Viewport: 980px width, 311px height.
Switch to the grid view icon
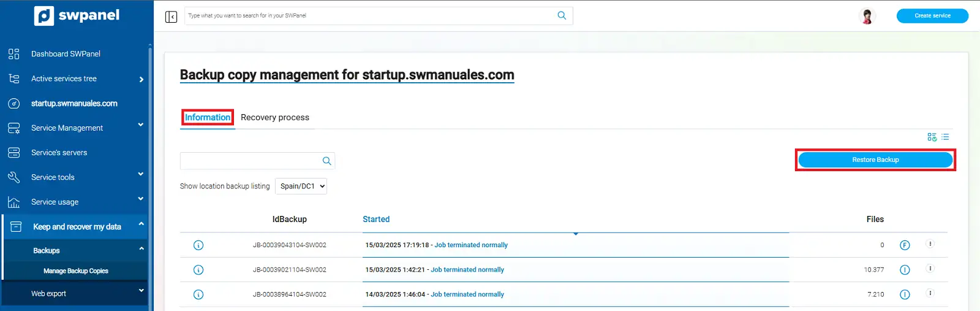(932, 137)
